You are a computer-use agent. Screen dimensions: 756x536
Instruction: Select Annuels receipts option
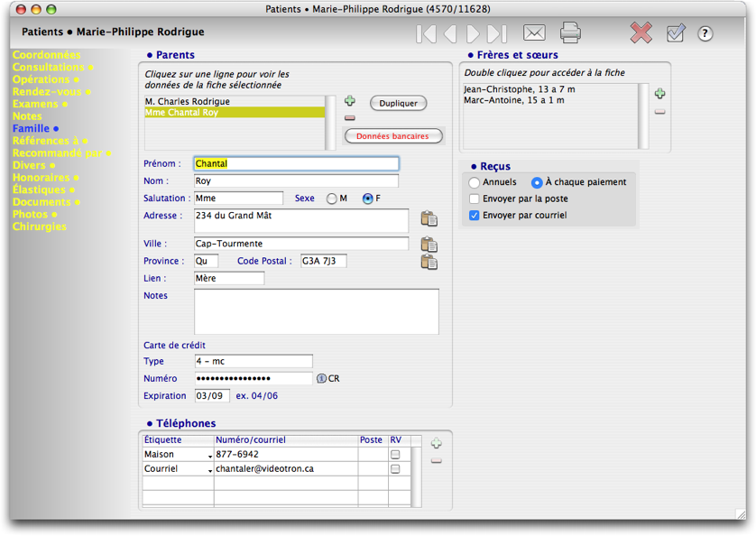pos(474,182)
